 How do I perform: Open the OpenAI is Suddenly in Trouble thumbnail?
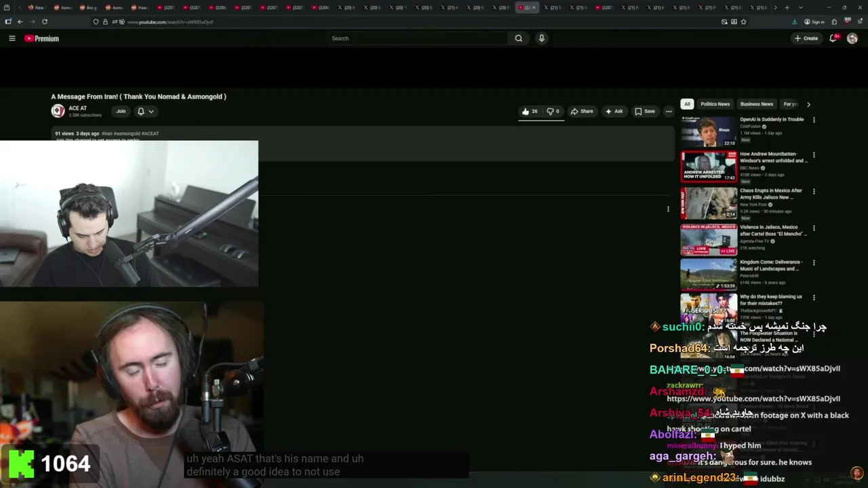709,131
